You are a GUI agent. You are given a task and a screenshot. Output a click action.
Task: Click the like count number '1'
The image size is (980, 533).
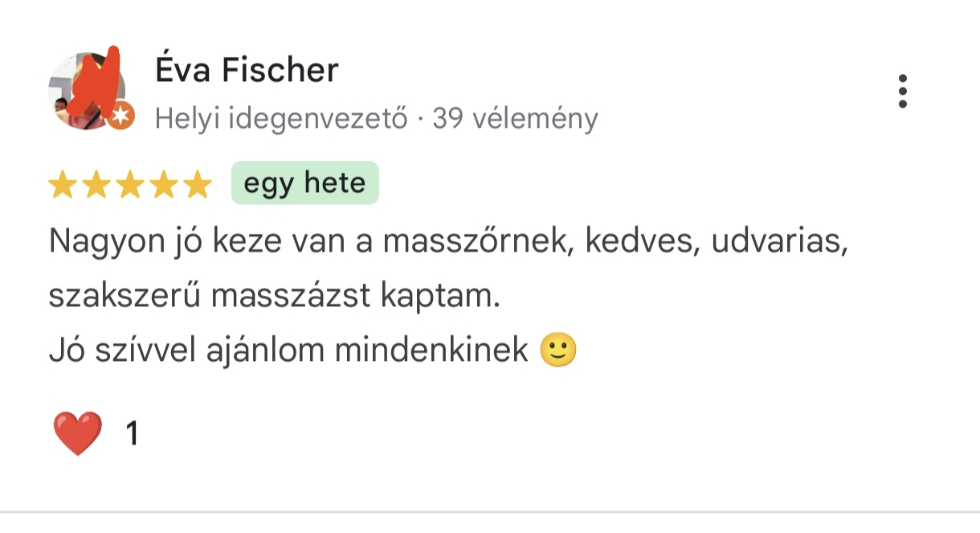(x=133, y=434)
